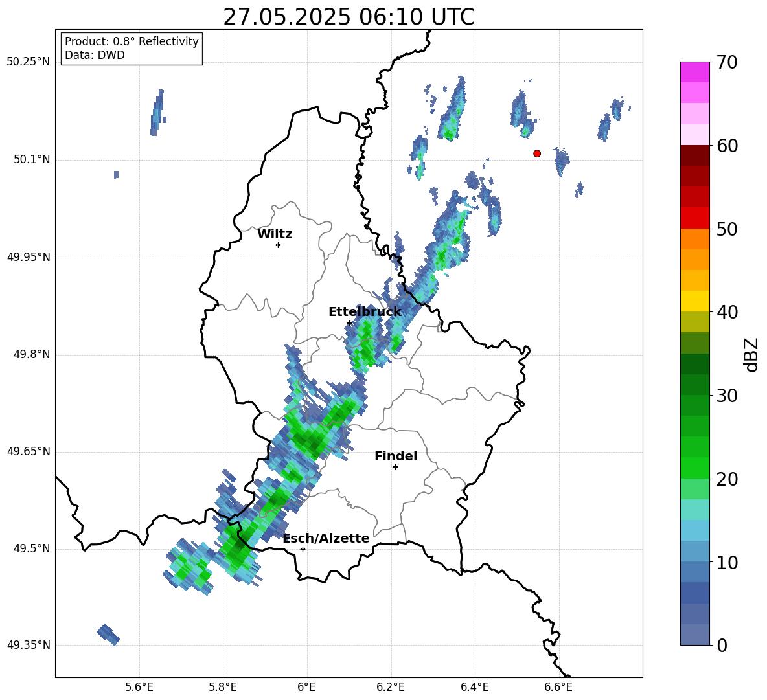Pick the light blue 13 dBZ swatch
Screen dimensions: 767x700
694,530
